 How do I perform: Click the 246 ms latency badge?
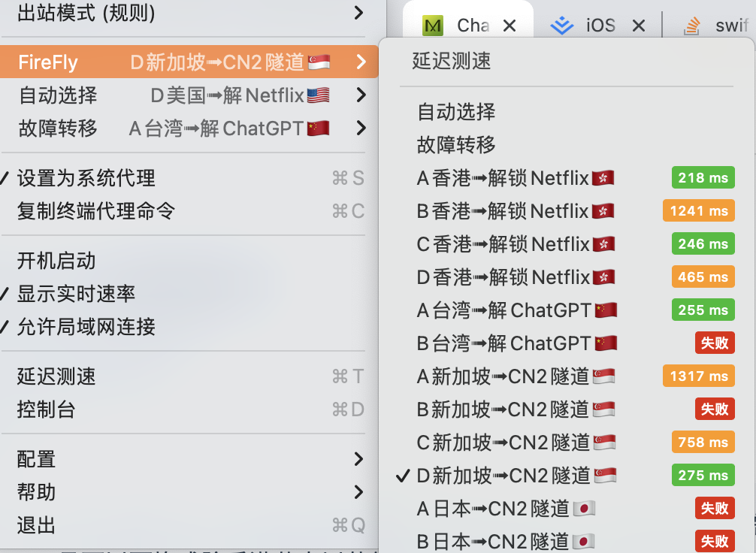[703, 243]
